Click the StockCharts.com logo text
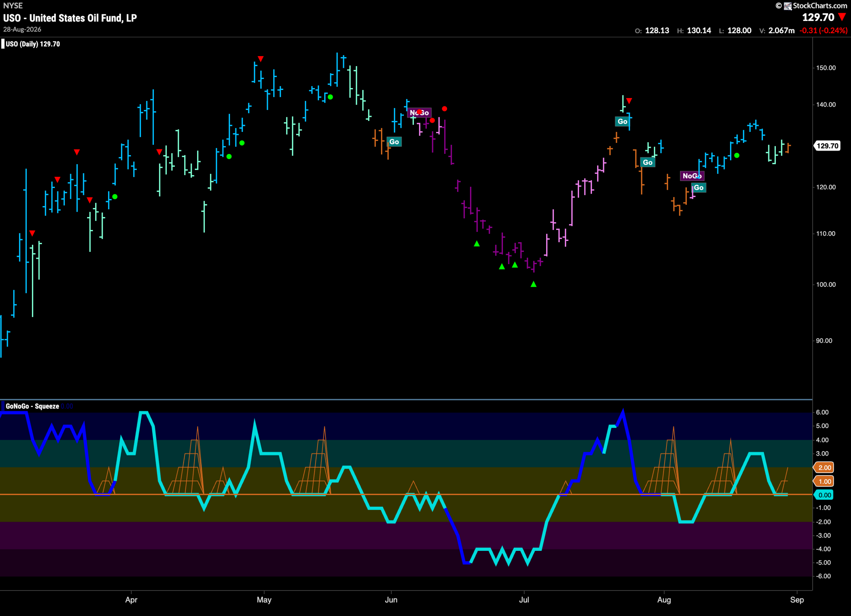 [x=819, y=5]
